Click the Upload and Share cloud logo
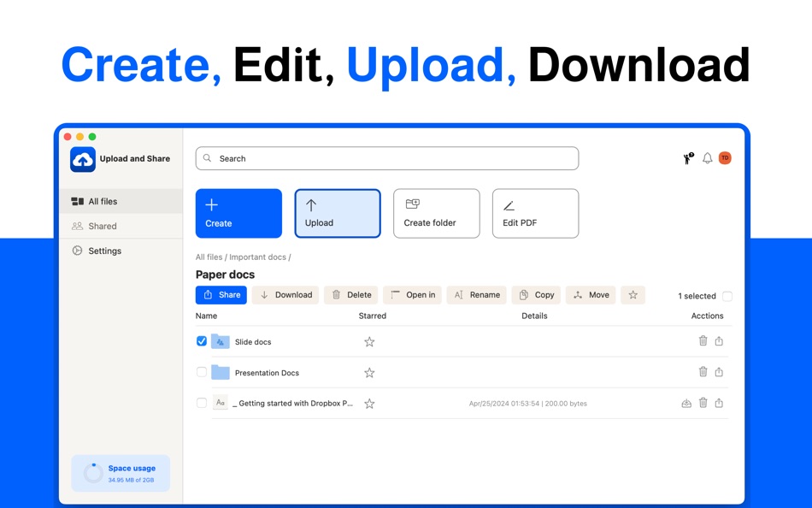The height and width of the screenshot is (508, 812). click(83, 159)
